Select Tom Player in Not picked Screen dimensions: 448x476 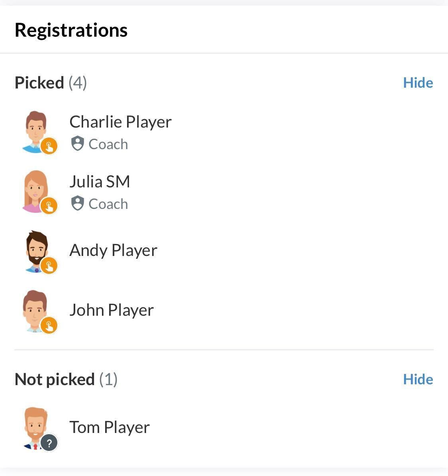pyautogui.click(x=110, y=427)
